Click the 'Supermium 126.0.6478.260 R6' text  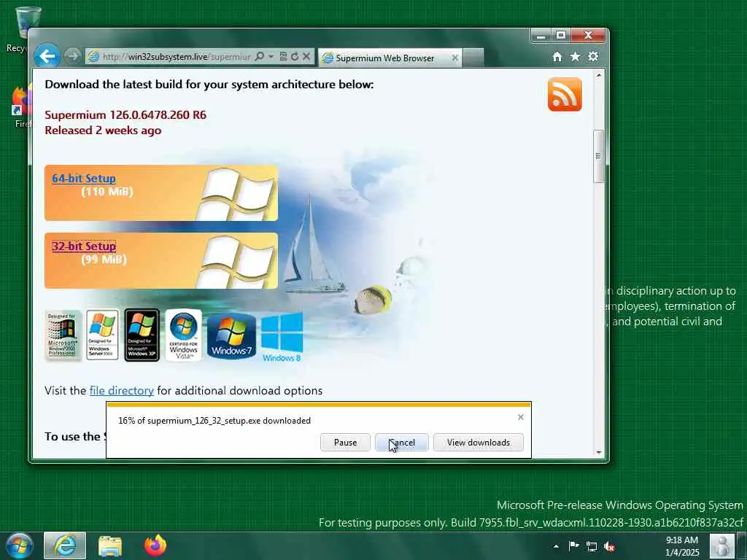click(125, 114)
